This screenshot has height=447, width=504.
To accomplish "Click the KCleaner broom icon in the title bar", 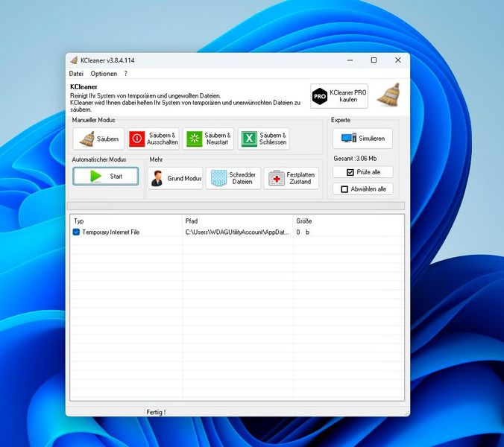I will [x=74, y=60].
